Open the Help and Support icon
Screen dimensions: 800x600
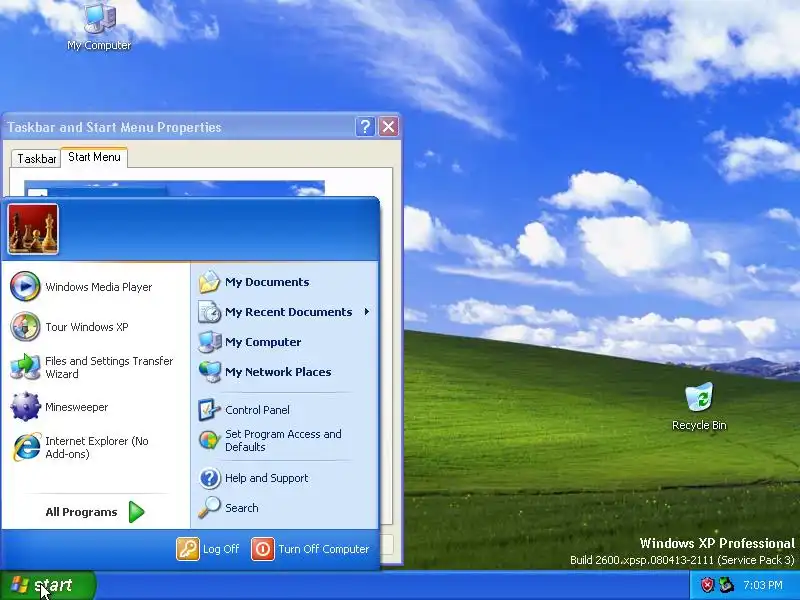pyautogui.click(x=209, y=478)
